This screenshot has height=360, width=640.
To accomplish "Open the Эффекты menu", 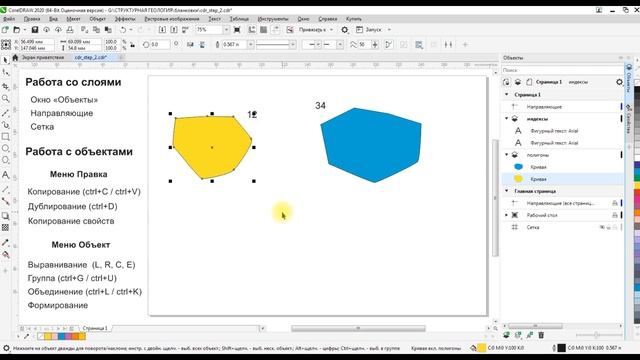I will click(x=125, y=19).
